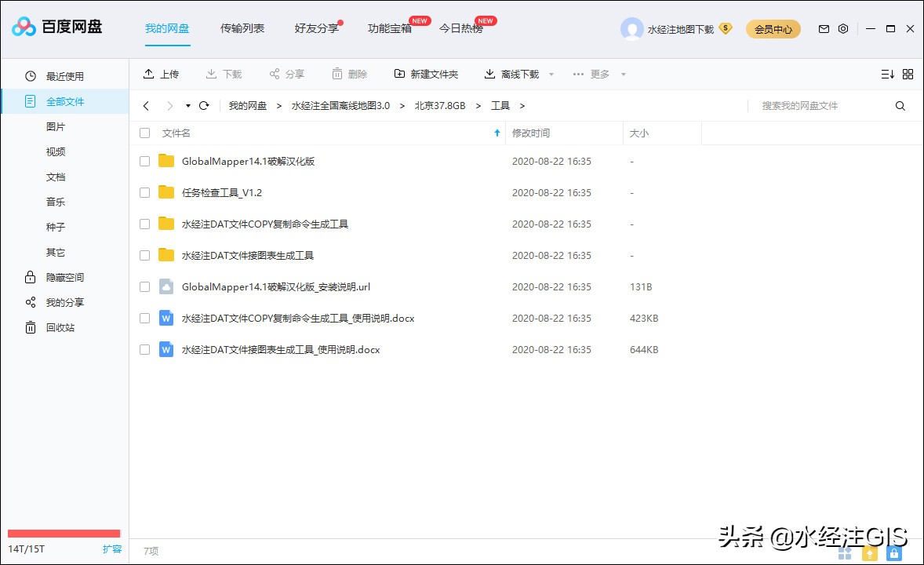Click the Word icon of 接图表生成工具_使用说明.docx

tap(166, 349)
